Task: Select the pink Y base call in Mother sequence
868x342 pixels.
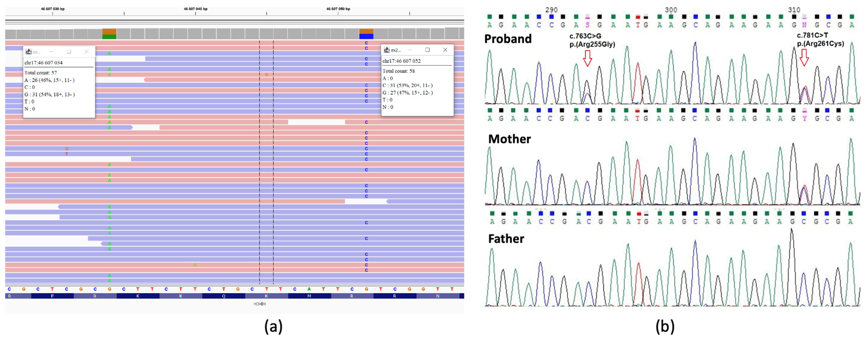Action: pyautogui.click(x=804, y=118)
